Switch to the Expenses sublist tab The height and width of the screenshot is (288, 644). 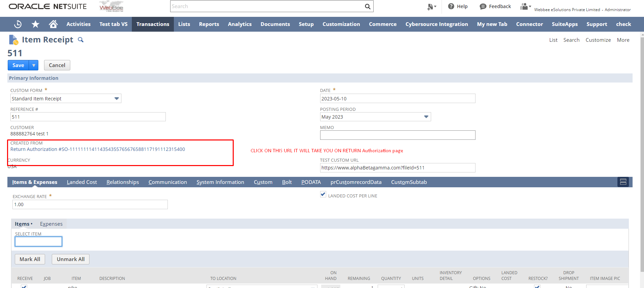point(51,224)
